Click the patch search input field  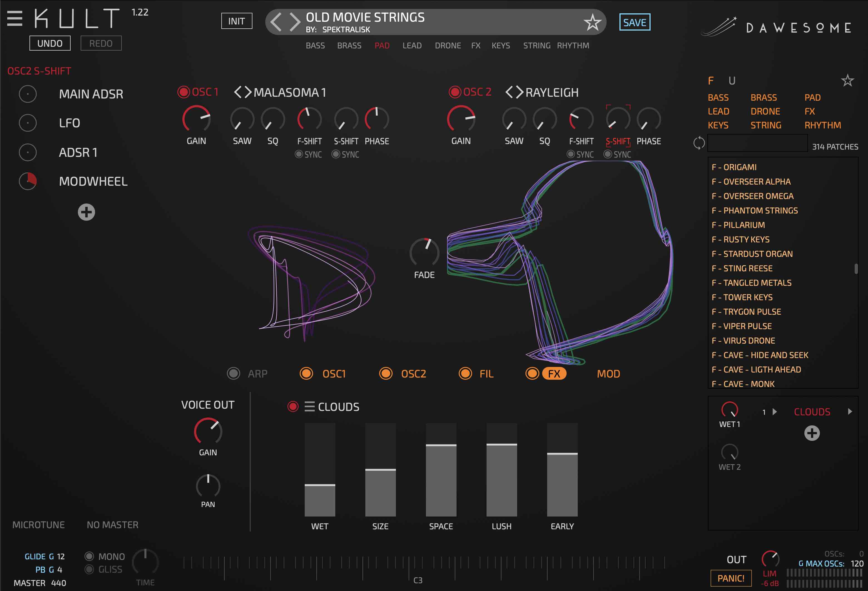pos(758,143)
